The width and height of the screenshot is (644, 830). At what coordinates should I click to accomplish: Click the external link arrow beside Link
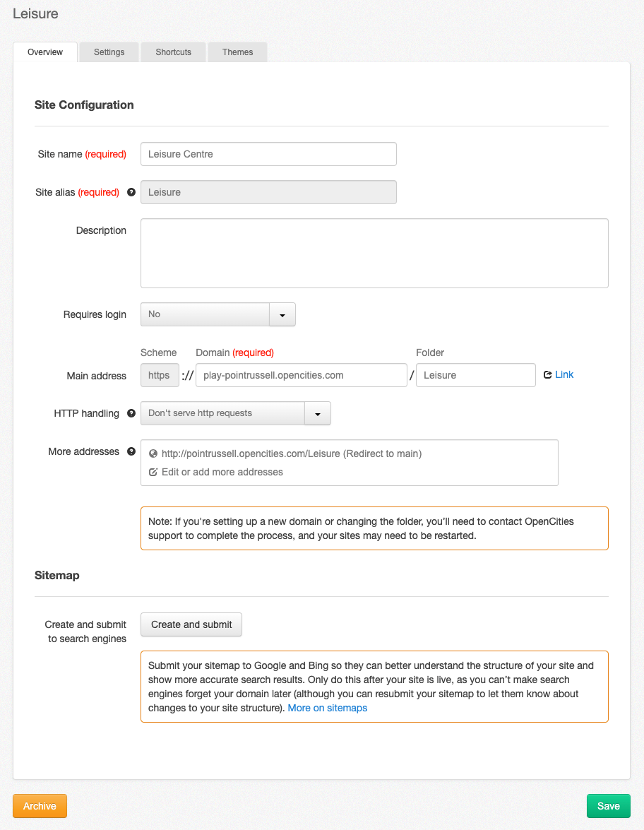[547, 374]
